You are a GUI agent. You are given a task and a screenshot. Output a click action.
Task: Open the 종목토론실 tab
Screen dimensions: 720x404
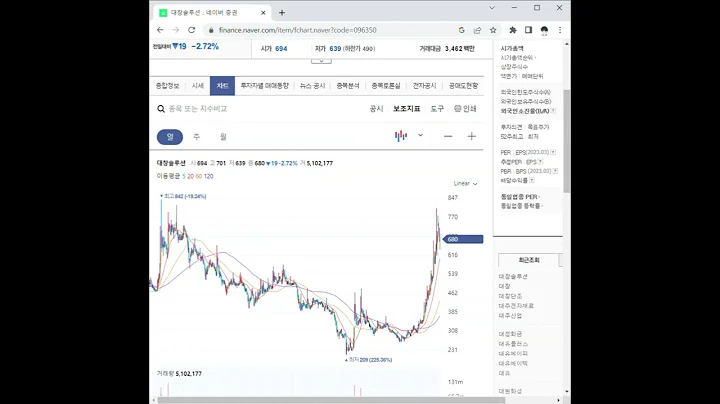pyautogui.click(x=386, y=86)
